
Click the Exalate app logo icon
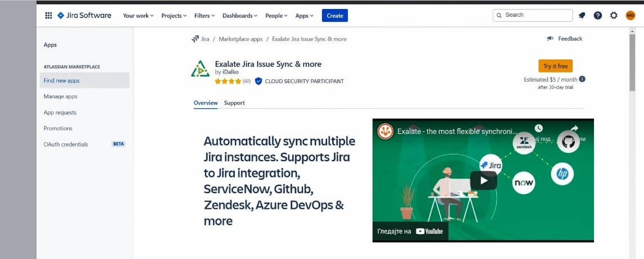click(200, 69)
